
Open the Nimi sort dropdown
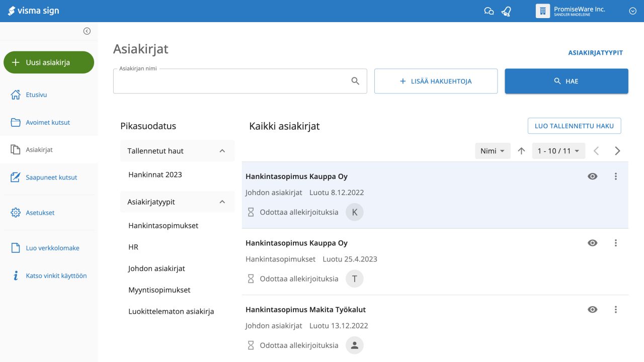pos(493,151)
